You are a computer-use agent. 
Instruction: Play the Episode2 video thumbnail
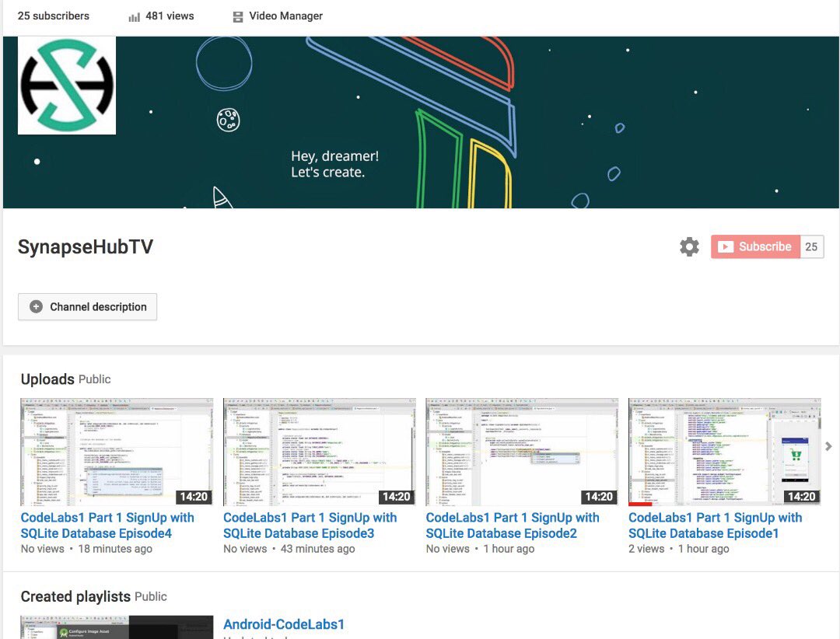(522, 452)
